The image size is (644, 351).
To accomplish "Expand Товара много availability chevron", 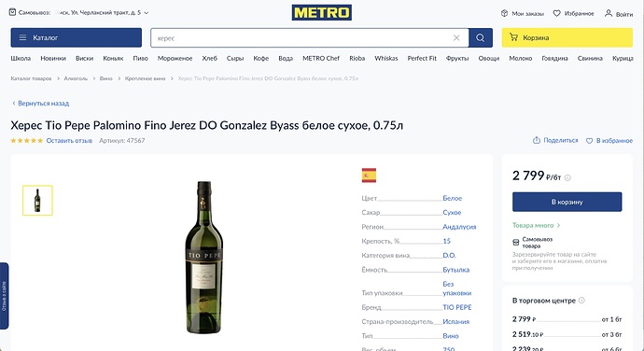I will click(x=558, y=225).
